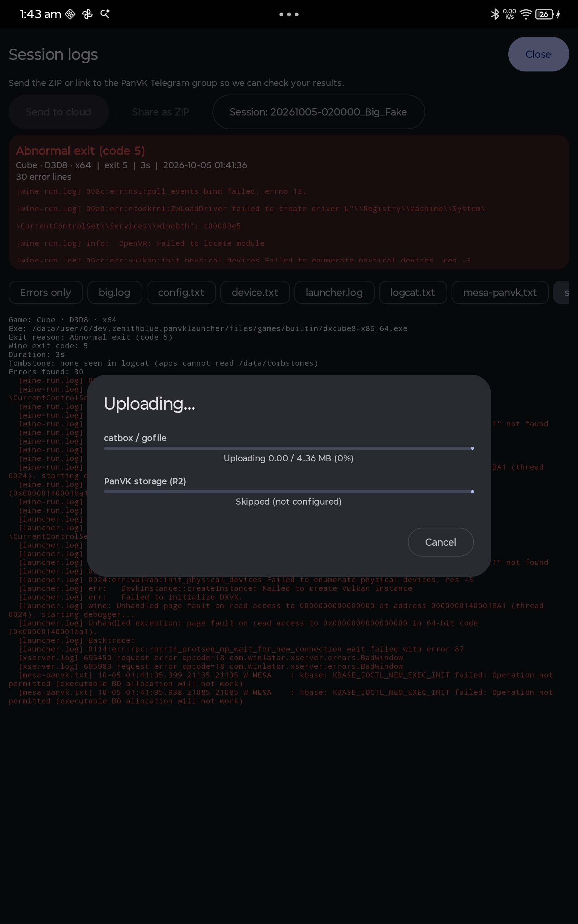The image size is (578, 924).
Task: Cancel the upload in progress
Action: [x=440, y=542]
